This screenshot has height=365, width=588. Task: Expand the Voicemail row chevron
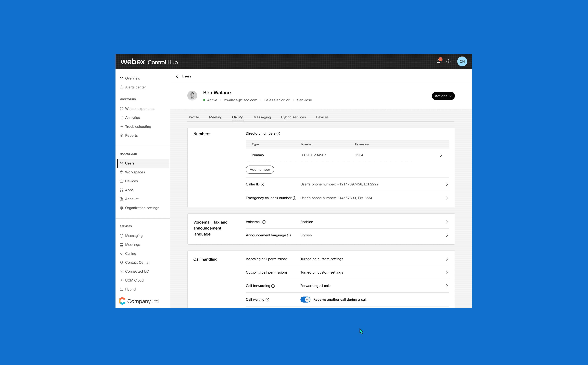(447, 222)
